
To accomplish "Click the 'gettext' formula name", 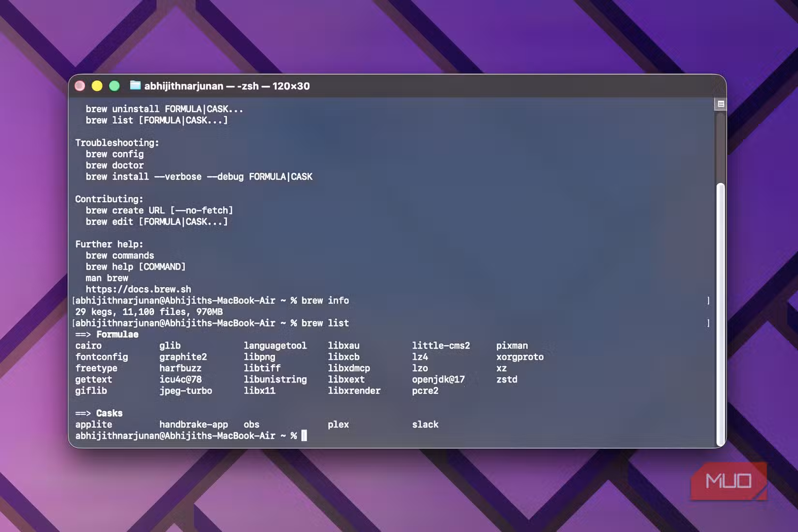I will [x=93, y=380].
